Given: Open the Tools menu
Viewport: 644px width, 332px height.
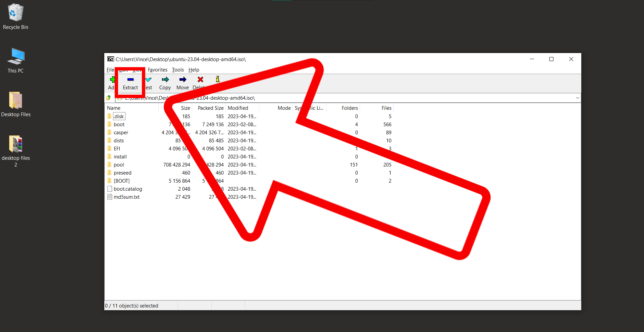Looking at the screenshot, I should pyautogui.click(x=178, y=70).
